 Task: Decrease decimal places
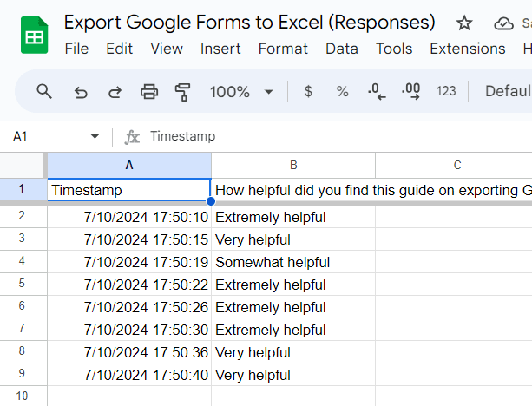pos(377,91)
